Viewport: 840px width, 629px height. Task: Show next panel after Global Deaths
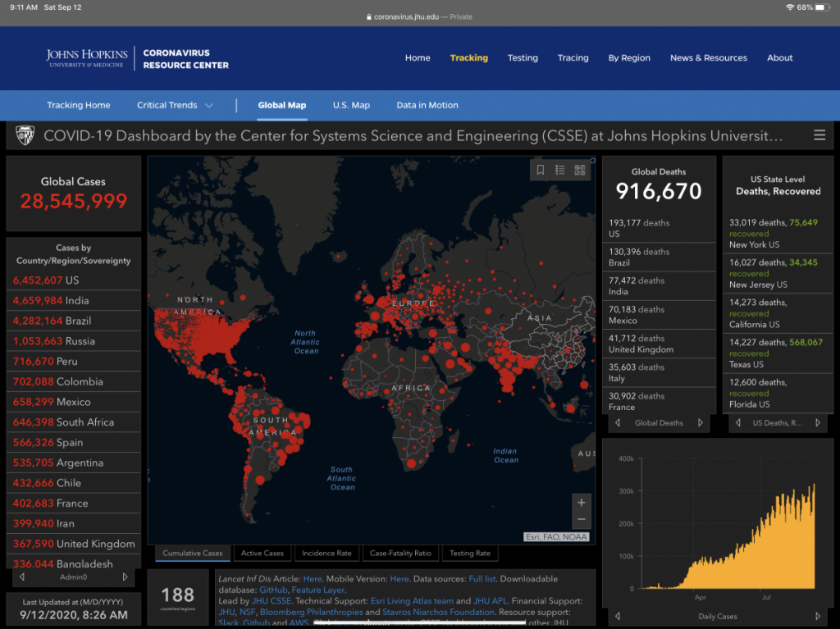pos(701,422)
